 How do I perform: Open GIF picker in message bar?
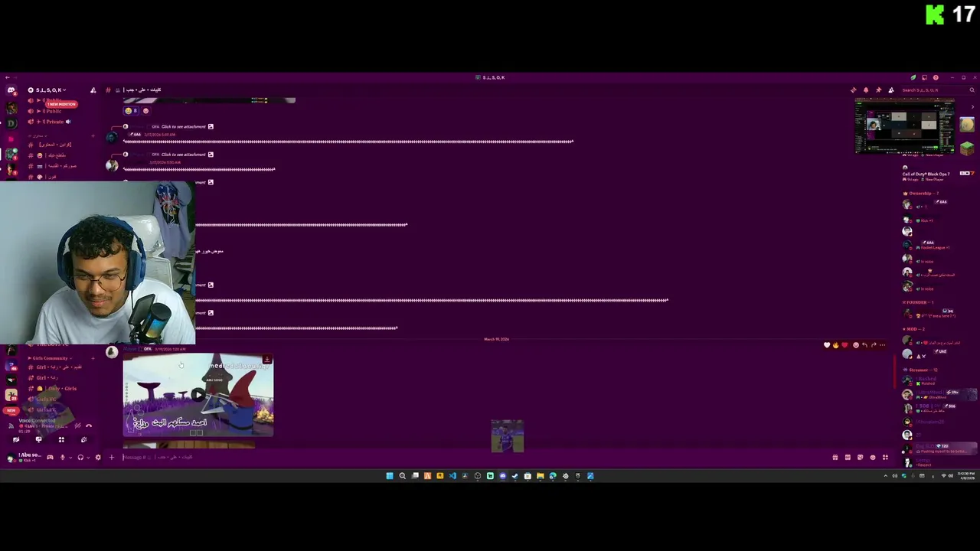point(848,458)
